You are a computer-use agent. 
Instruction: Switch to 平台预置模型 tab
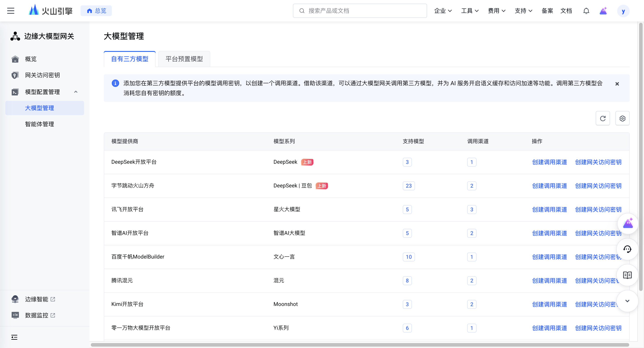[x=184, y=59]
